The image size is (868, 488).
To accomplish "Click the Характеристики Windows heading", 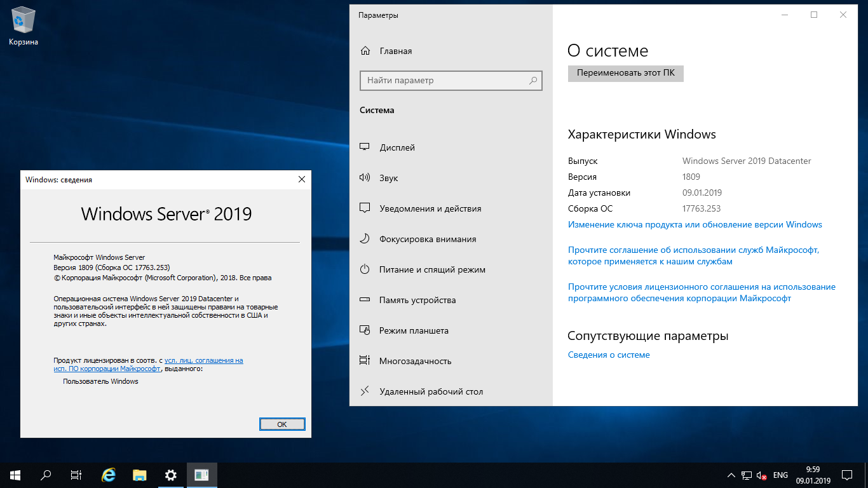I will coord(642,134).
